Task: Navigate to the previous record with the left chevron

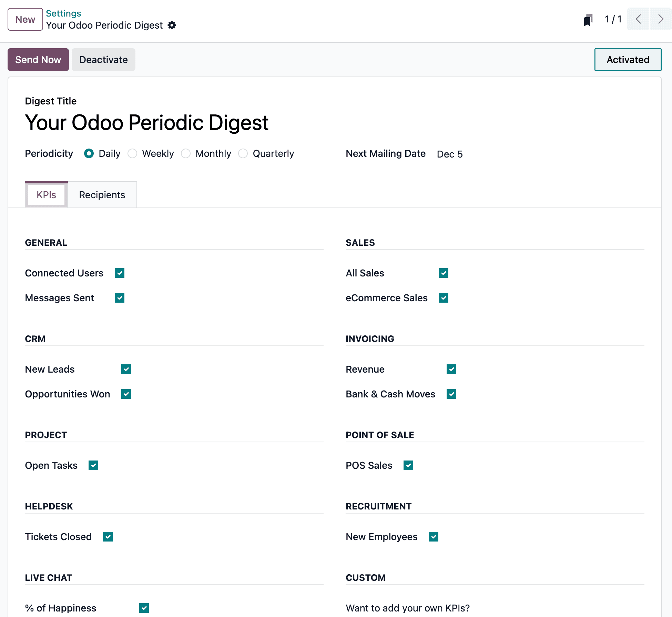Action: tap(638, 19)
